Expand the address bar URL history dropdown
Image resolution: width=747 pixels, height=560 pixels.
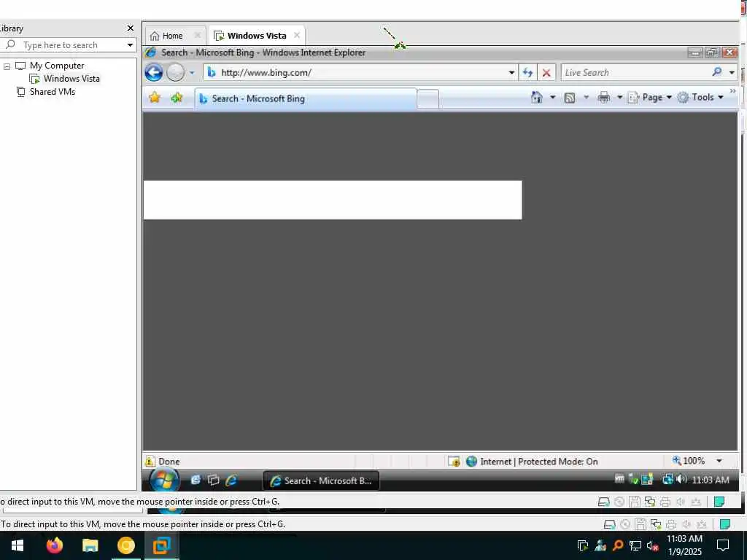[x=511, y=73]
